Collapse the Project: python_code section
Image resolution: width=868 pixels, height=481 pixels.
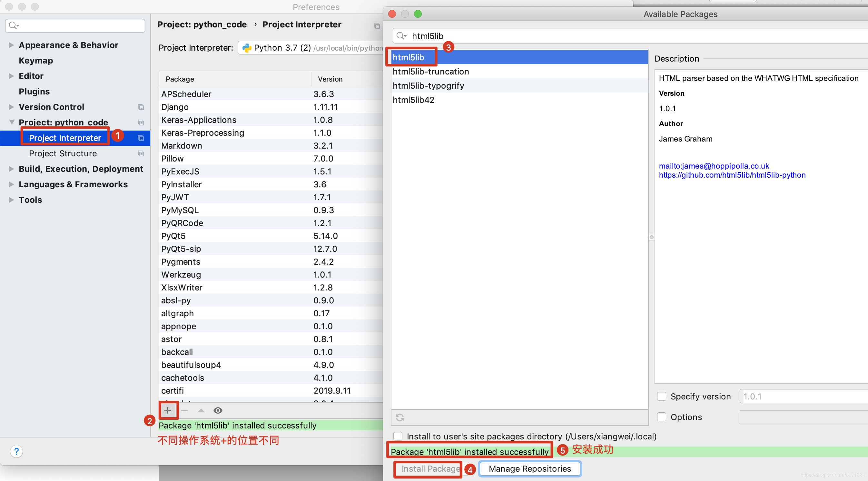tap(12, 122)
